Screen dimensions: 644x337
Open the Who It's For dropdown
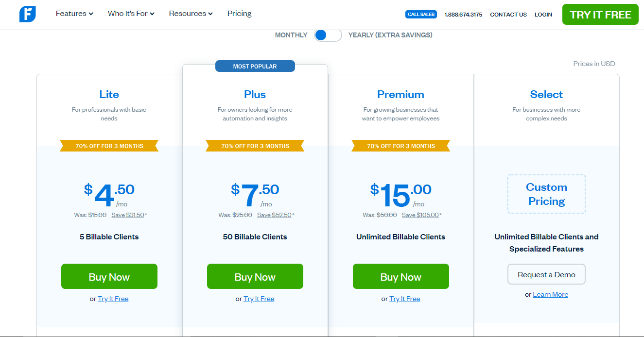(x=131, y=14)
